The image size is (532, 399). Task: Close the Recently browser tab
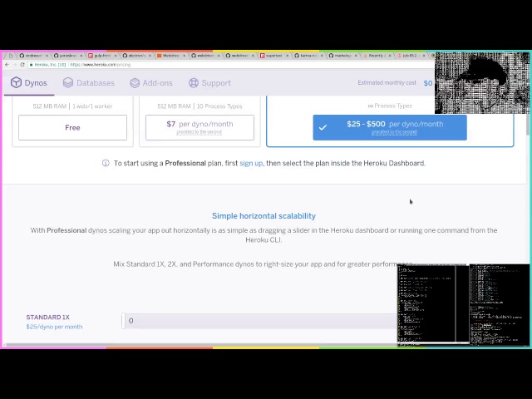(390, 56)
